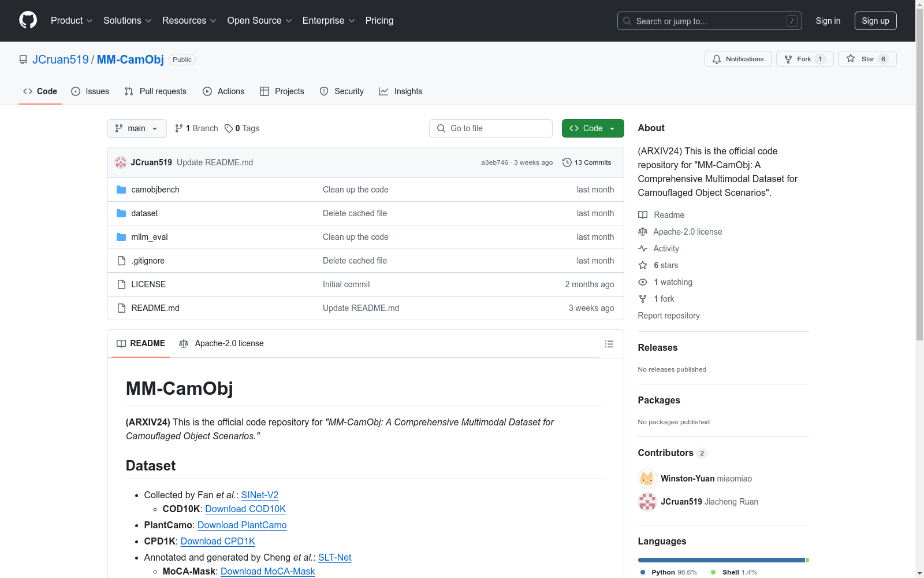The width and height of the screenshot is (924, 578).
Task: Open the 13 Commits history link
Action: [587, 162]
